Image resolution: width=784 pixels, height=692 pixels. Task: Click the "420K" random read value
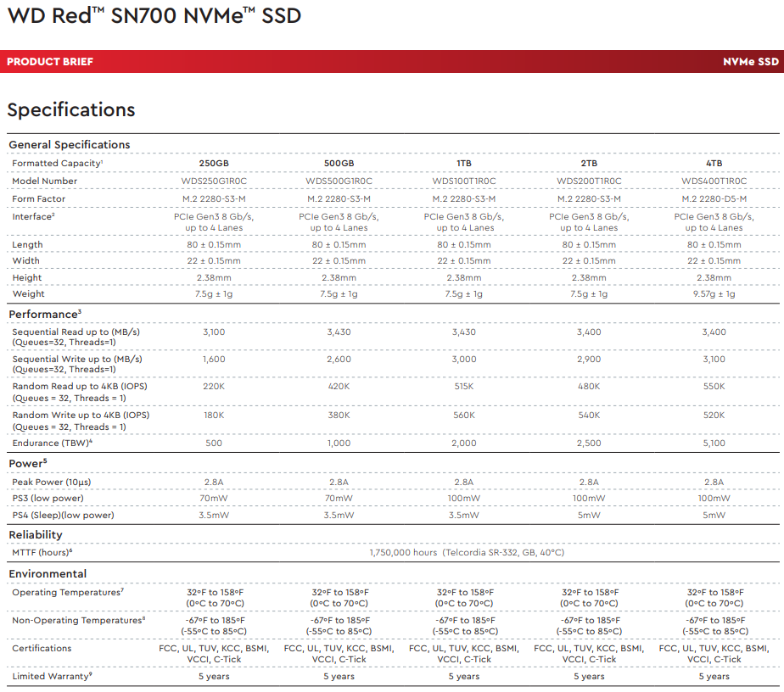(339, 386)
